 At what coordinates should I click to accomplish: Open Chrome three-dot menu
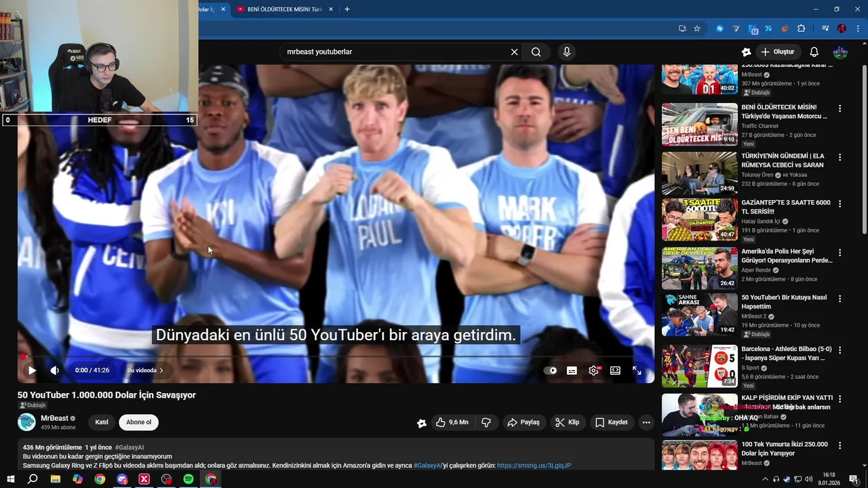[x=858, y=28]
